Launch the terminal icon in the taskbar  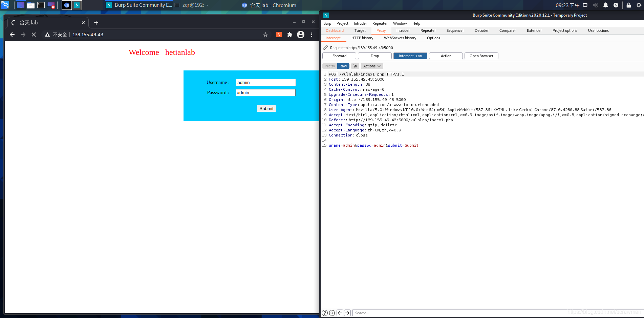(x=41, y=5)
